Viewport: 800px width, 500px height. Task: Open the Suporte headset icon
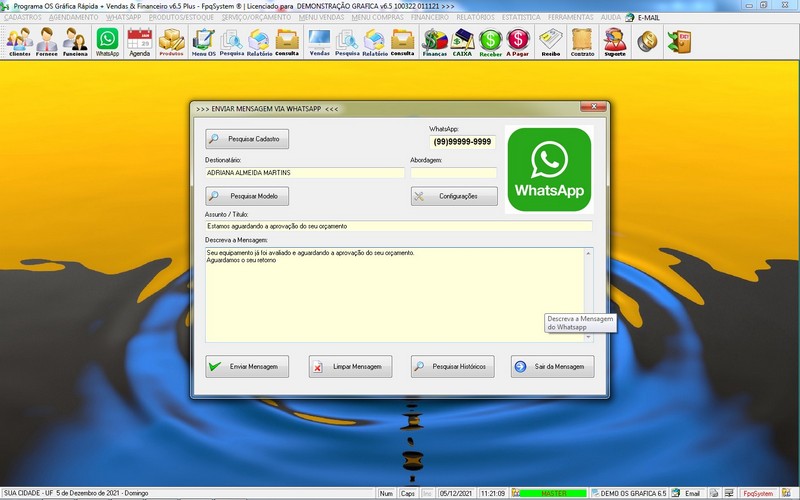(615, 42)
